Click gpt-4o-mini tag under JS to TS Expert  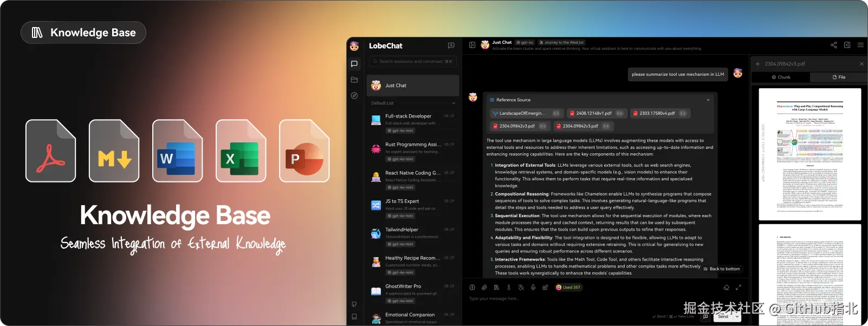400,216
